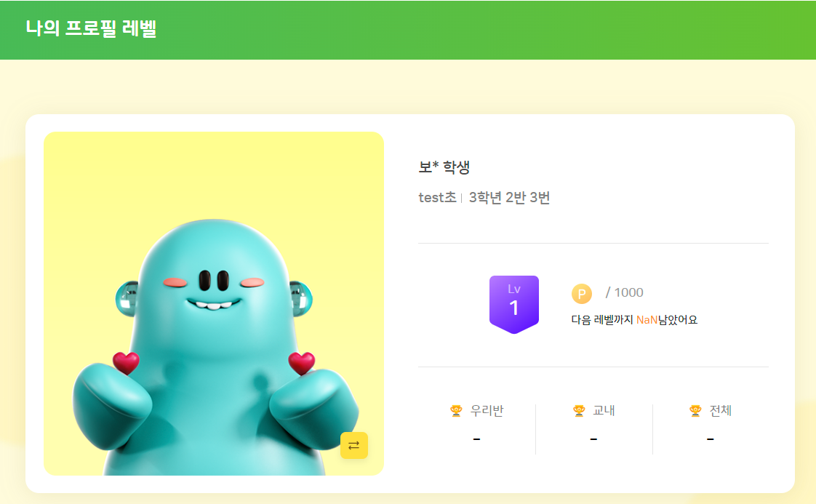The image size is (816, 504).
Task: Click the school name test초
Action: tap(437, 197)
